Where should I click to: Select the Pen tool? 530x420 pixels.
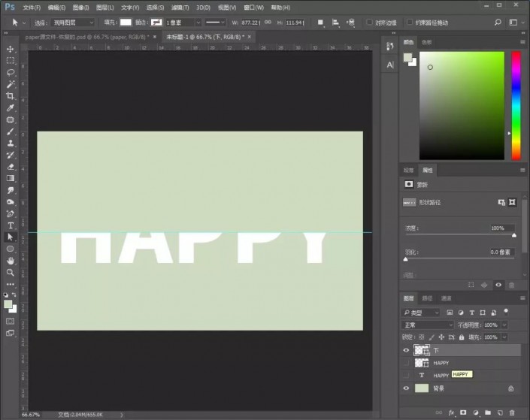(x=10, y=213)
